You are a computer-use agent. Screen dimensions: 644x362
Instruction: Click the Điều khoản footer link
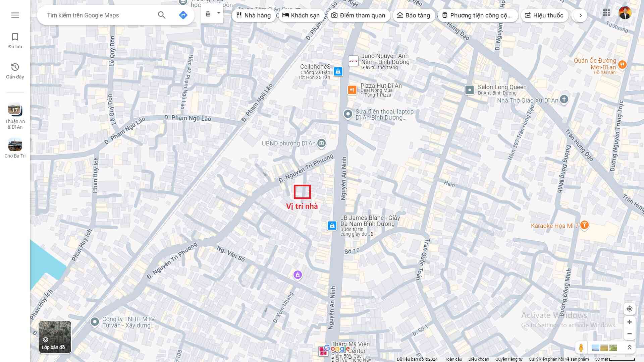(479, 359)
